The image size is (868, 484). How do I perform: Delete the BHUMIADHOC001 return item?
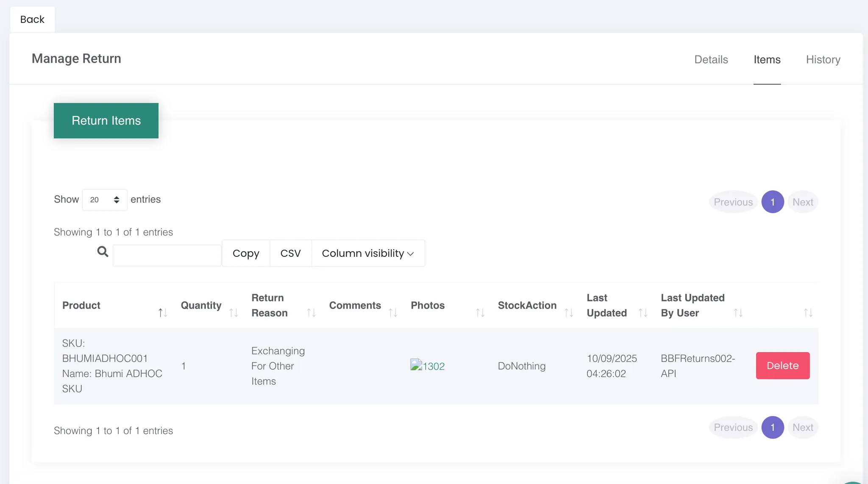coord(782,365)
